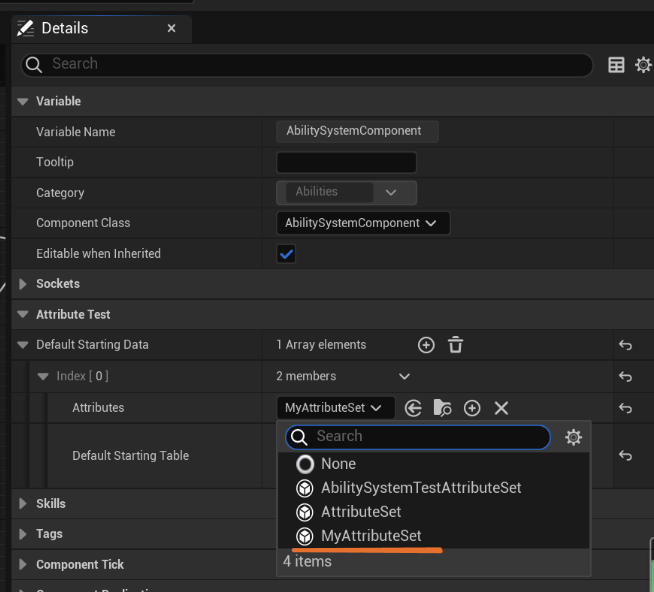Choose AbilitySystemTestAttributeSet option
The width and height of the screenshot is (654, 592).
click(420, 488)
